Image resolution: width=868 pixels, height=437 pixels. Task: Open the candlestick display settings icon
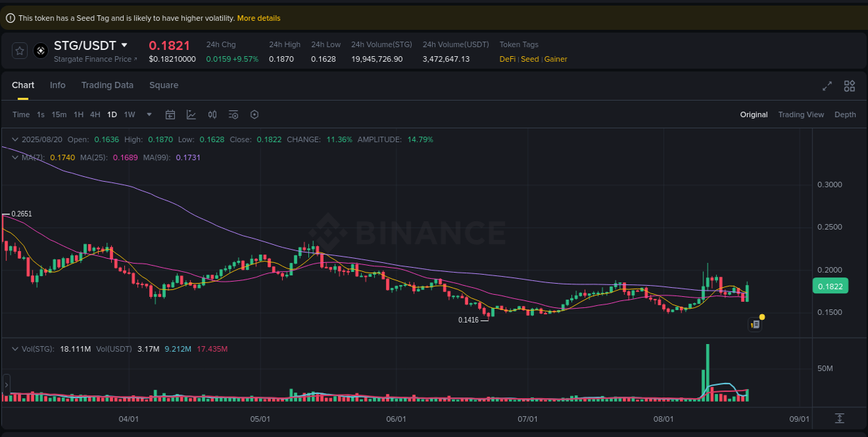(x=212, y=114)
